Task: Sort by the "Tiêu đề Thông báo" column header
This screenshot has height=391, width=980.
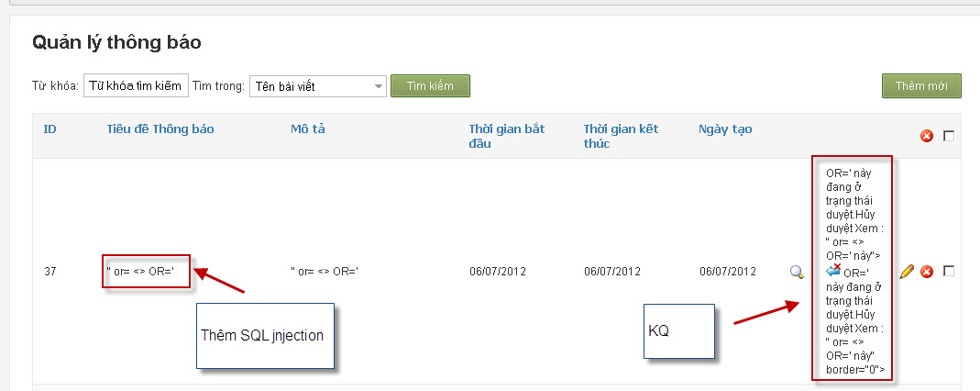Action: coord(160,129)
